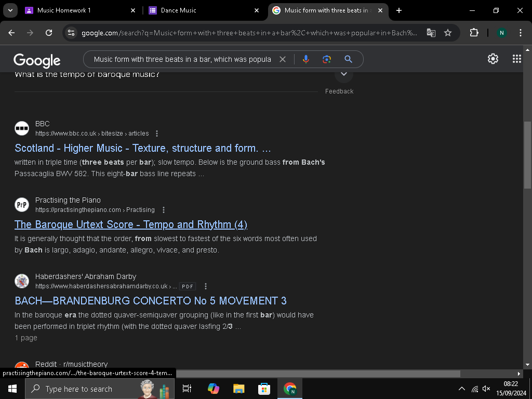Click the magnifier search button

tap(348, 59)
